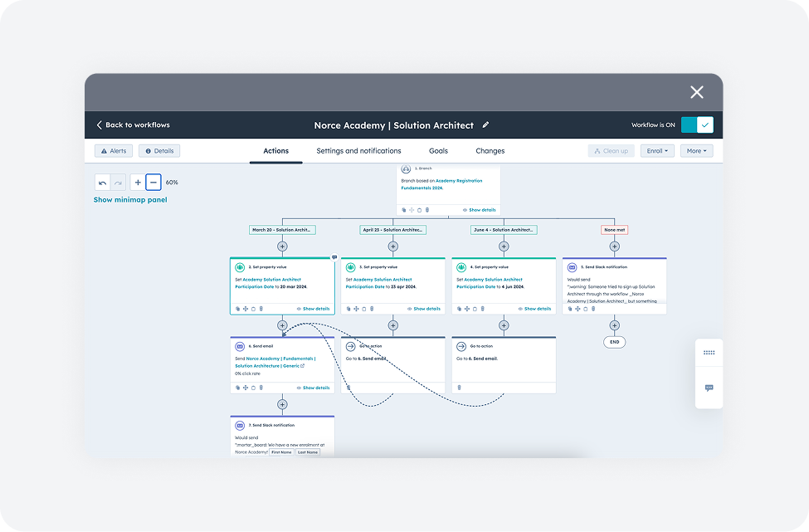Open the Alerts button
The image size is (809, 532).
114,151
